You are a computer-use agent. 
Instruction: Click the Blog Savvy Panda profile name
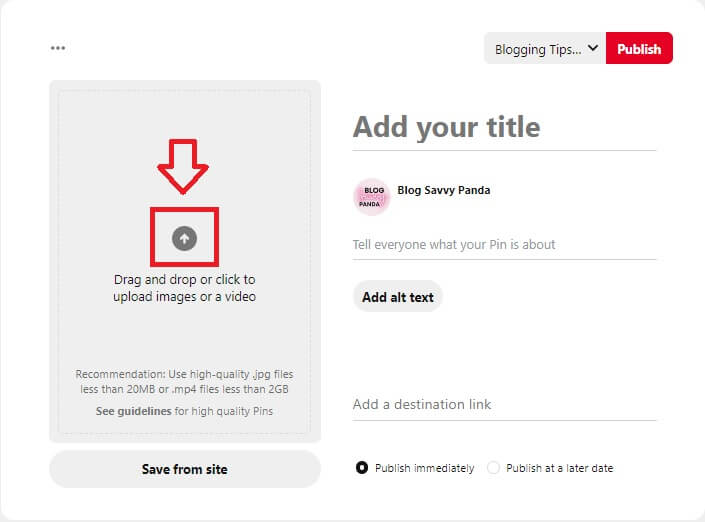(444, 190)
